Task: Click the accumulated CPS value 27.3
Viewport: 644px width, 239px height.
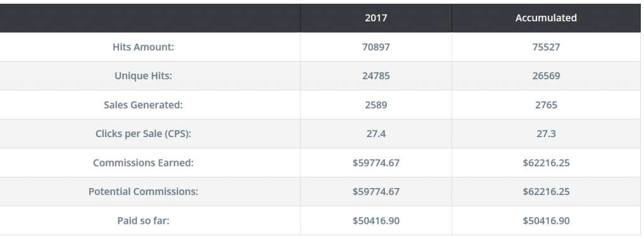Action: coord(546,134)
